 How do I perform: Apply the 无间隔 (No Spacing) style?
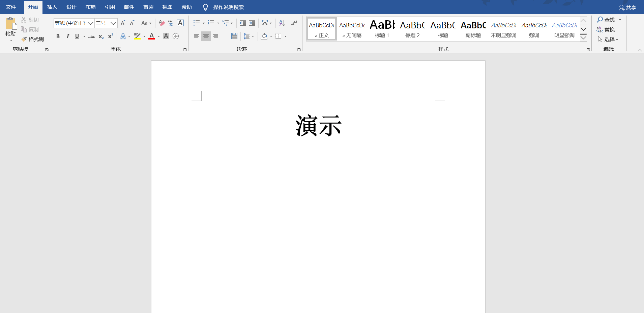[x=352, y=29]
